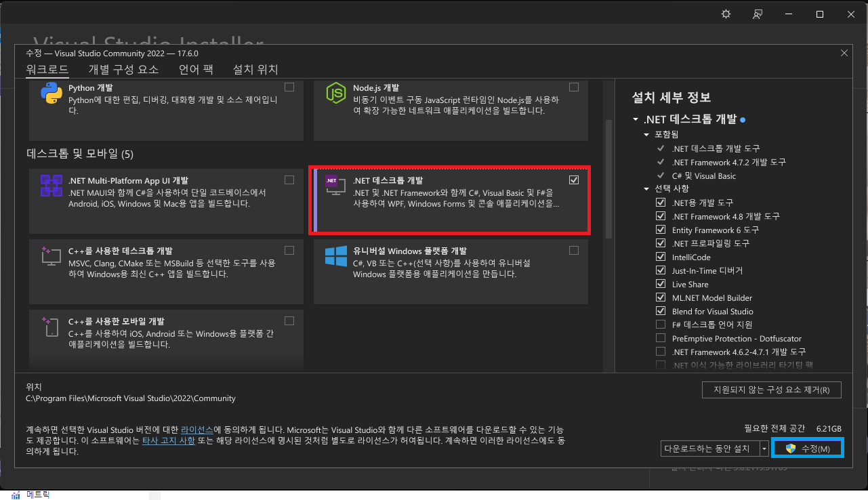Uncheck Blend for Visual Studio option
Viewport: 868px width, 500px height.
pos(661,311)
